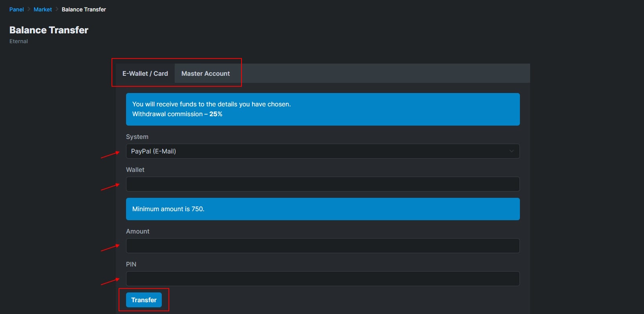Focus the Wallet input field

click(x=322, y=184)
